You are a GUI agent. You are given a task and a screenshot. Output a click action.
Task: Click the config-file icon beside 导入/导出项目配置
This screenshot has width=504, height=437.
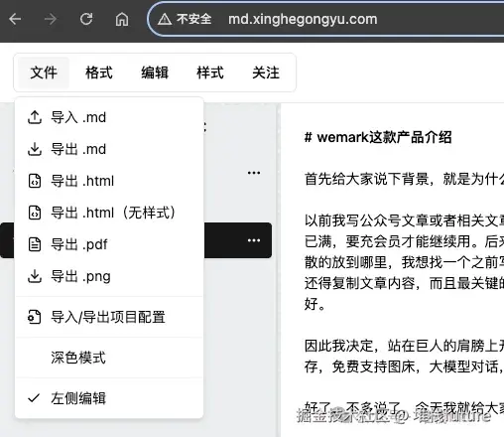pos(35,317)
